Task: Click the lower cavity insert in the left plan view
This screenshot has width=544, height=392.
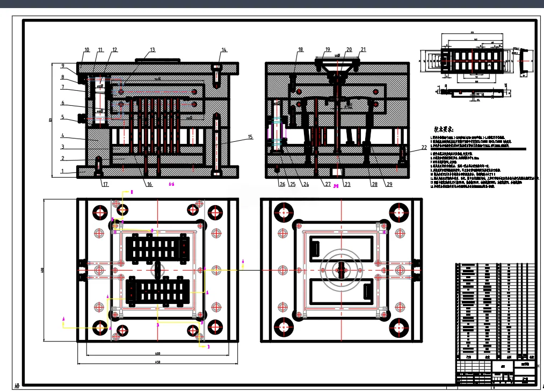Action: click(x=157, y=292)
